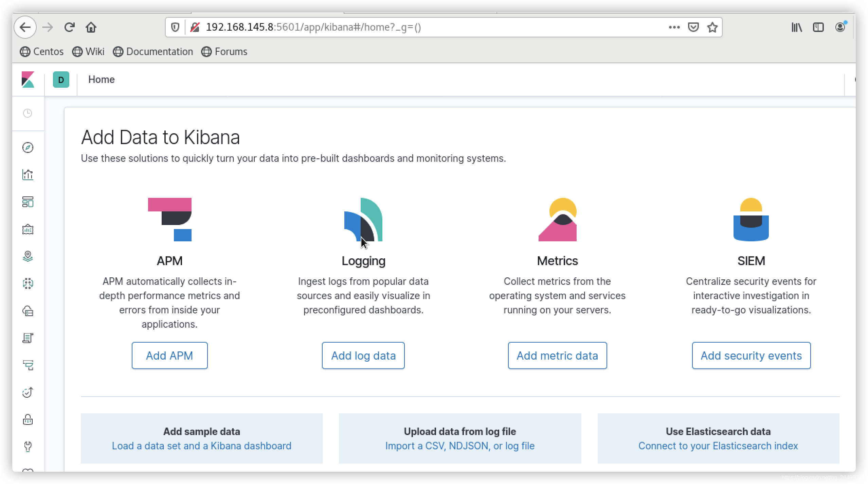Click the Kibana logo

pyautogui.click(x=28, y=80)
